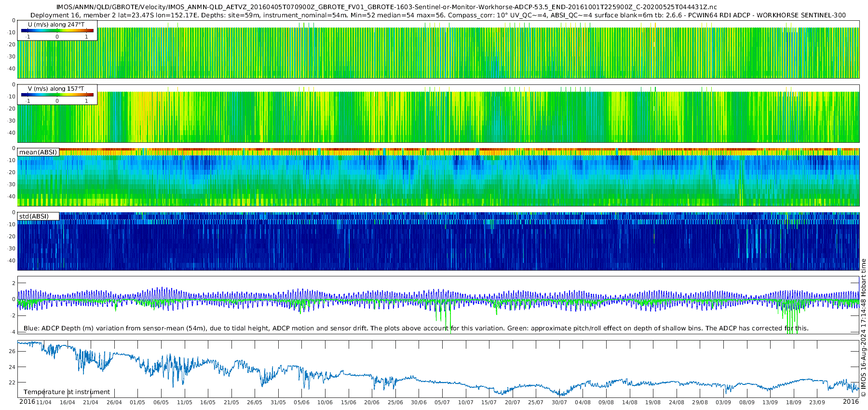Click the 2016 year label at bottom right
Image resolution: width=868 pixels, height=410 pixels.
coord(851,402)
